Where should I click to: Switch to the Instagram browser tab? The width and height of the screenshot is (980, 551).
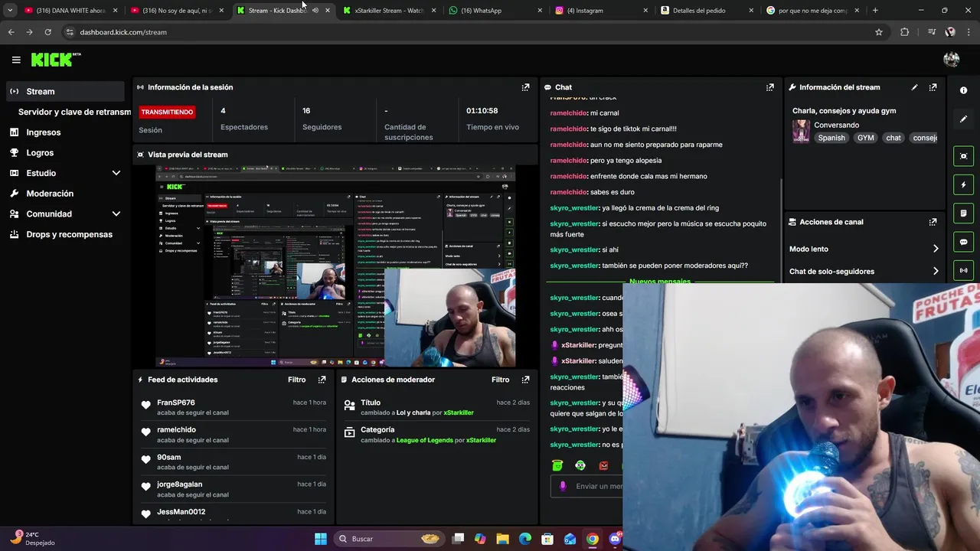coord(599,11)
